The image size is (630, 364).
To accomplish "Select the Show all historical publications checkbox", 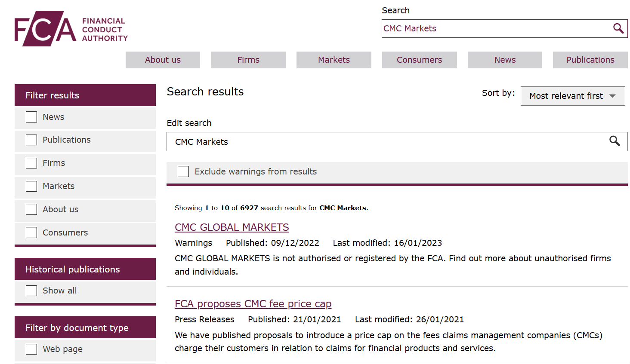I will click(x=31, y=291).
